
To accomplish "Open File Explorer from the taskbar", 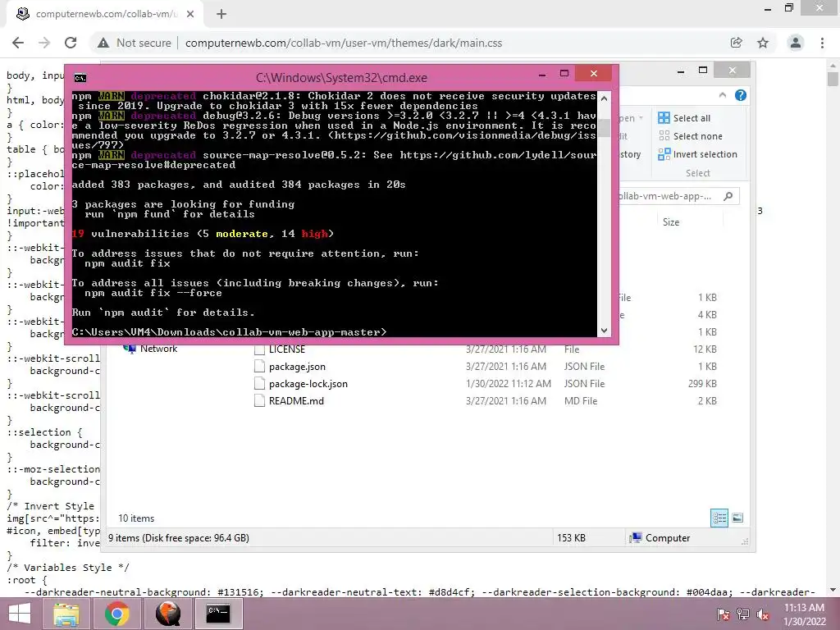I will [x=66, y=614].
